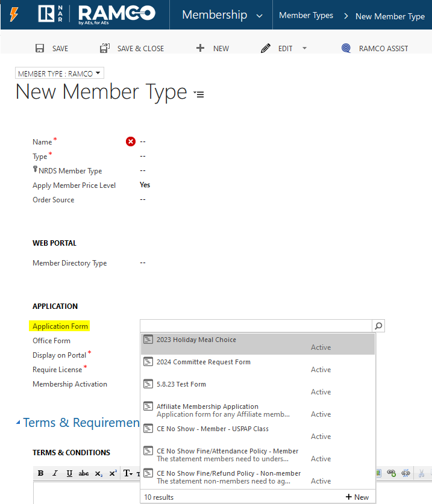Click the lightning bolt icon in header
432x504 pixels.
[14, 15]
